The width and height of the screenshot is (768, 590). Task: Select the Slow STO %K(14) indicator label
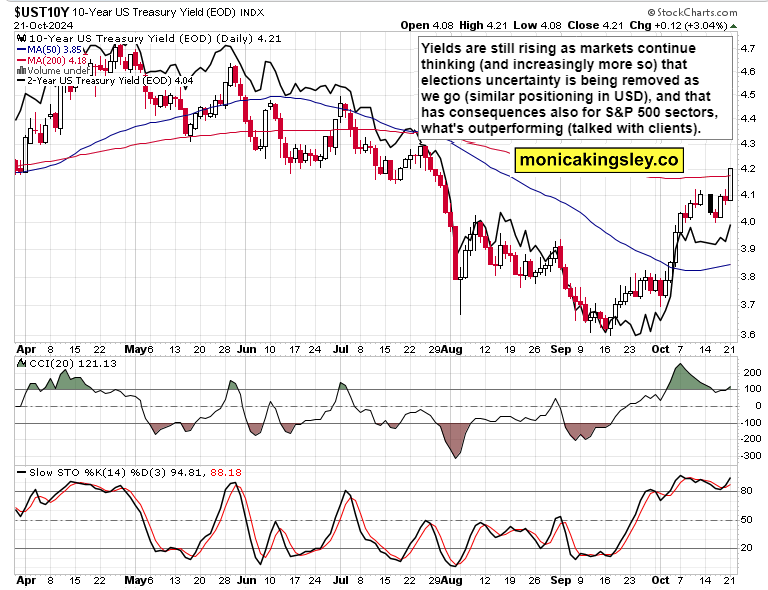[x=62, y=471]
